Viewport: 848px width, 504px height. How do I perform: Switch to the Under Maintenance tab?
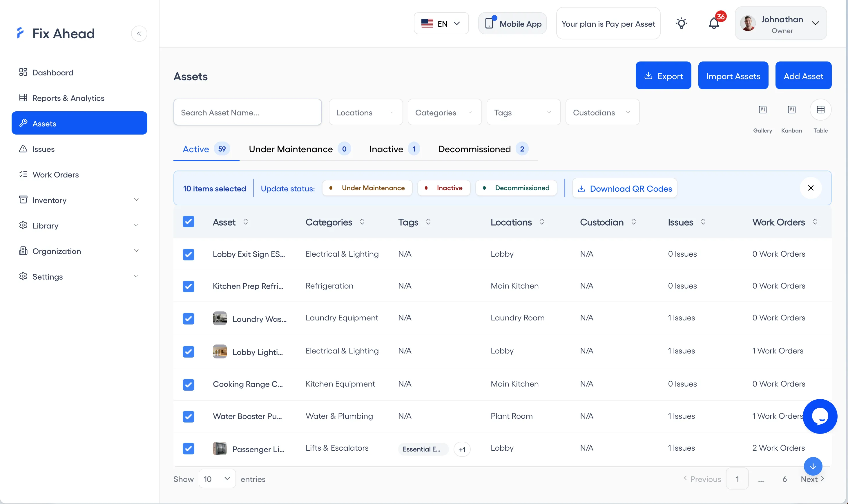click(299, 149)
